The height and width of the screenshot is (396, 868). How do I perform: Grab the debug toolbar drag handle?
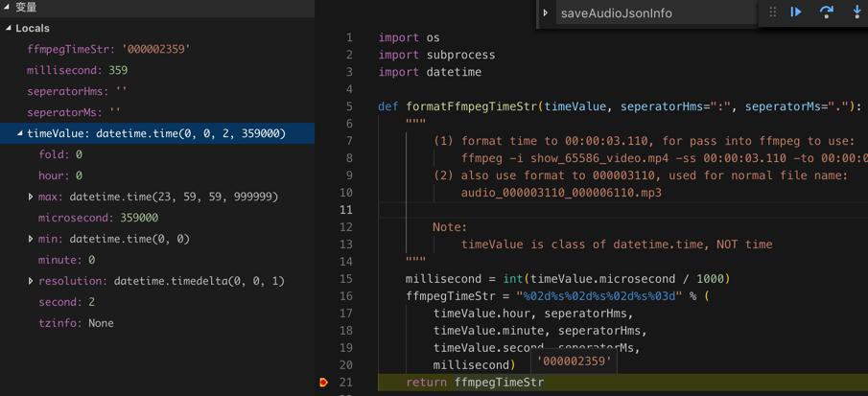[773, 12]
